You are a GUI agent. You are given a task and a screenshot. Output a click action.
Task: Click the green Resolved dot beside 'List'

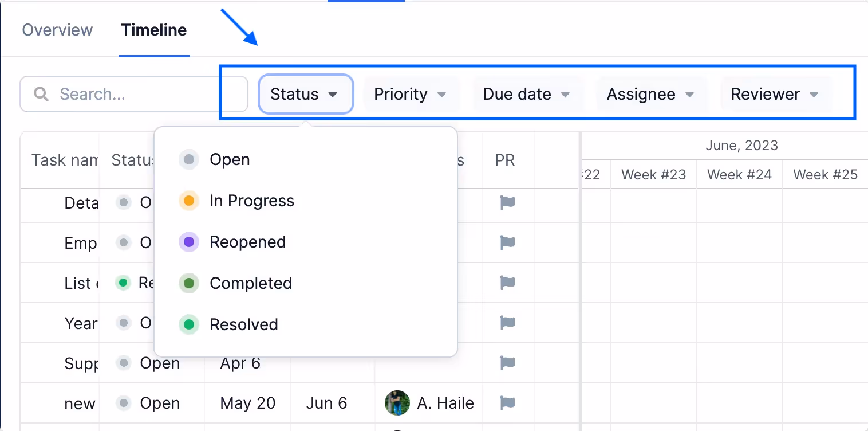[124, 283]
